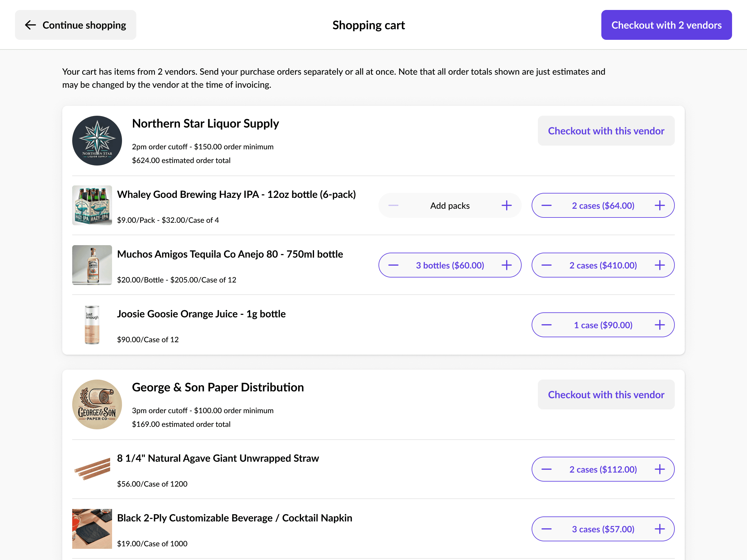Viewport: 747px width, 560px height.
Task: Add another Joosie Goosie Orange Juice case
Action: [x=659, y=325]
